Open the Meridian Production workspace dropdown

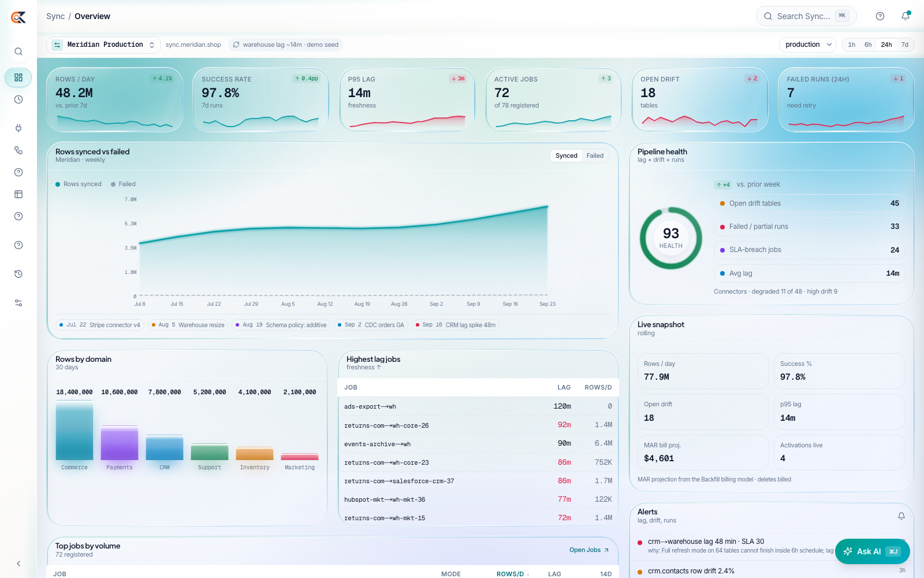pyautogui.click(x=103, y=45)
